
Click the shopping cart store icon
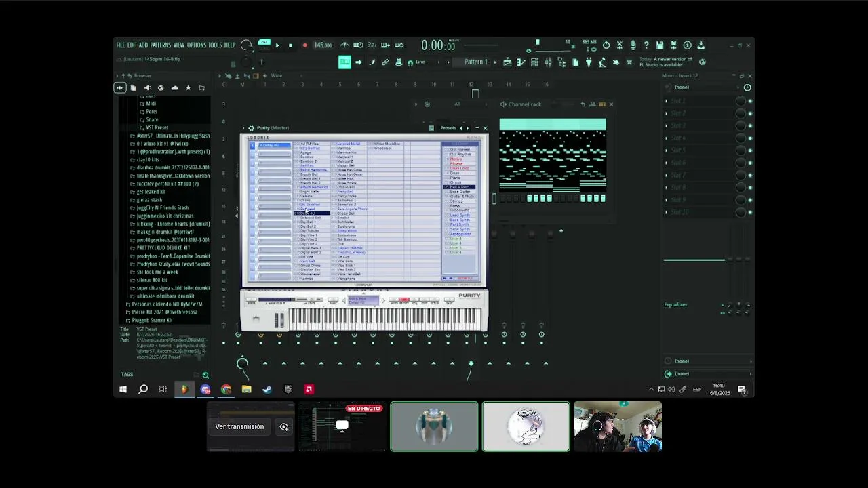tap(629, 62)
